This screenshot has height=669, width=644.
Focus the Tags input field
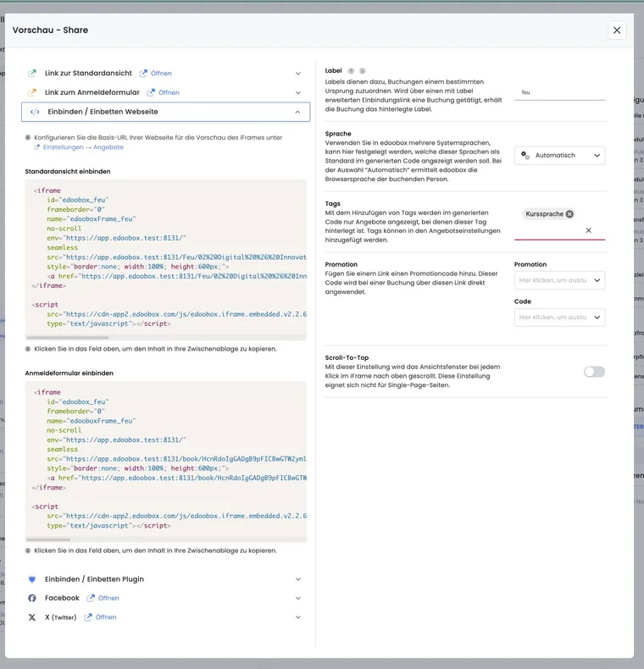tap(549, 231)
